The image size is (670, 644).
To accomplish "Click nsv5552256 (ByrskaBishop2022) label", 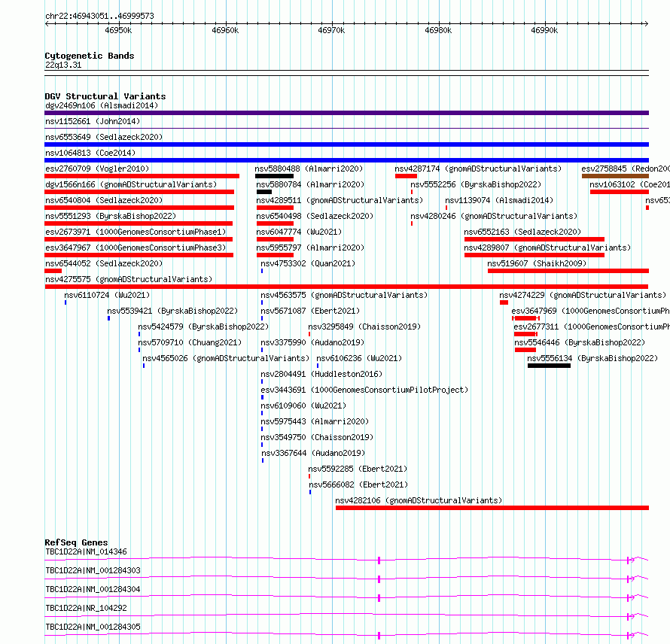I will (x=476, y=184).
